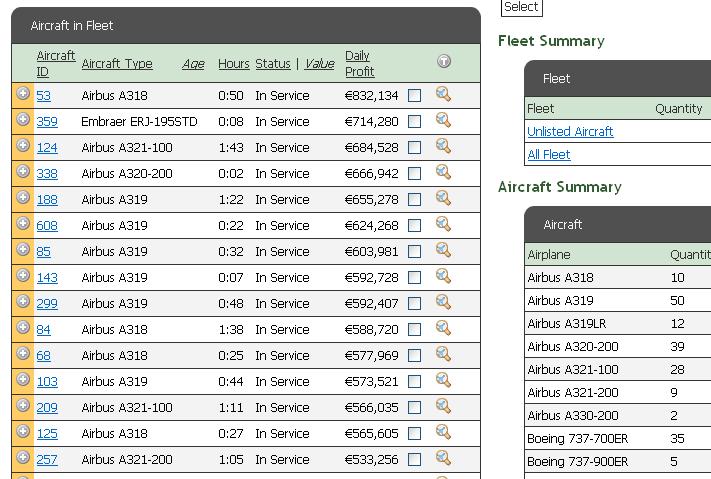Open magnifier details for aircraft 338
711x479 pixels.
[443, 172]
